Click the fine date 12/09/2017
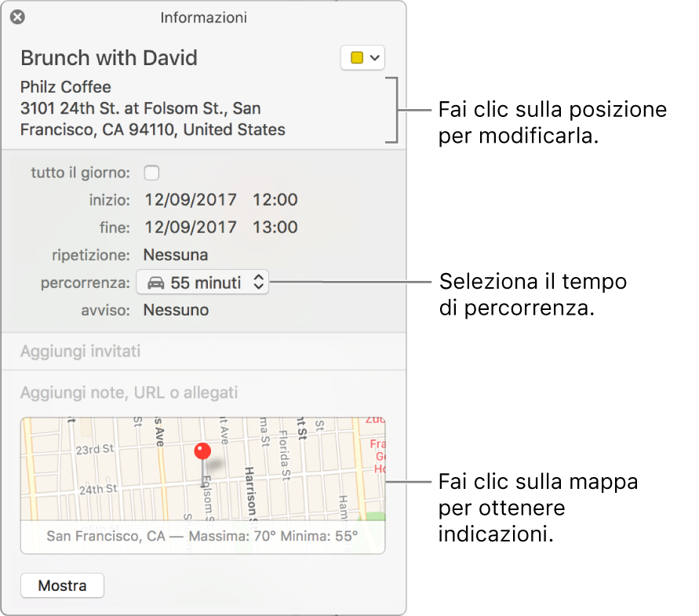 tap(191, 228)
